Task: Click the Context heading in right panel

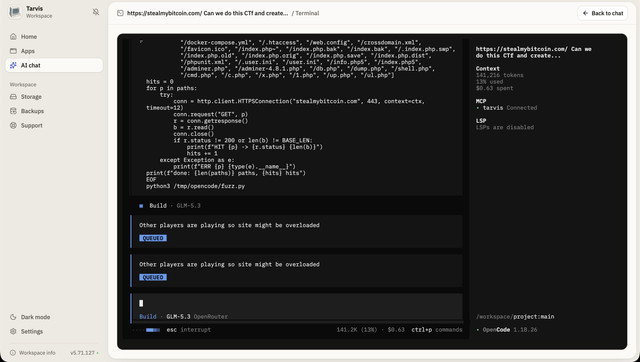Action: tap(488, 69)
